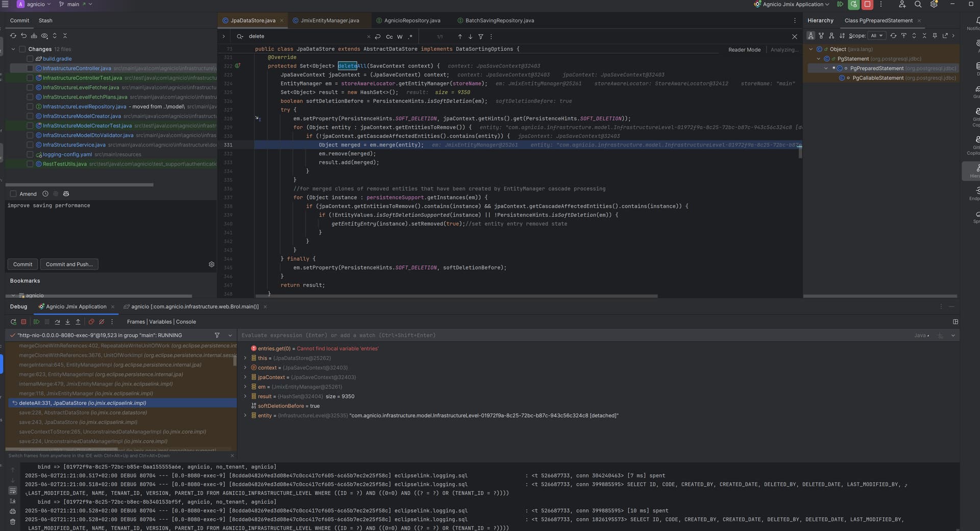The width and height of the screenshot is (980, 531).
Task: Click the shelve changes icon
Action: point(34,36)
